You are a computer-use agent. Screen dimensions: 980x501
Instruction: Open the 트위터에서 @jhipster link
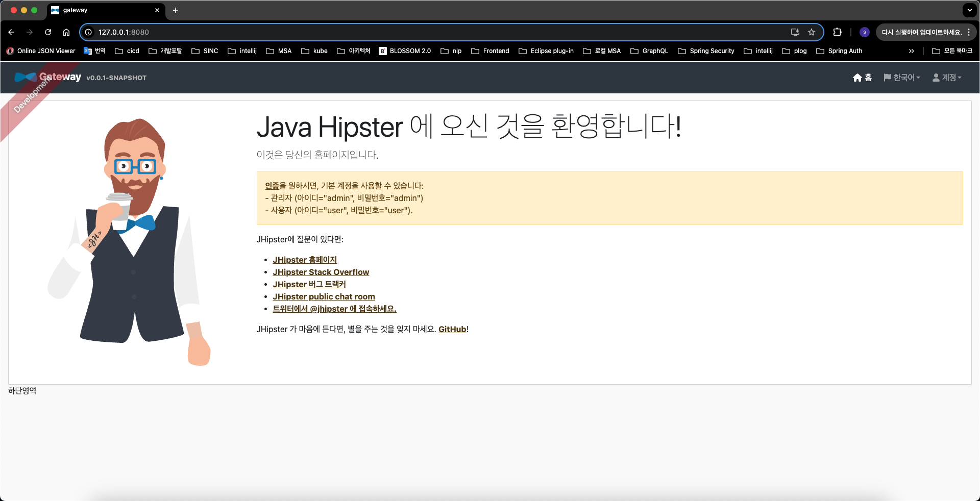pyautogui.click(x=334, y=309)
